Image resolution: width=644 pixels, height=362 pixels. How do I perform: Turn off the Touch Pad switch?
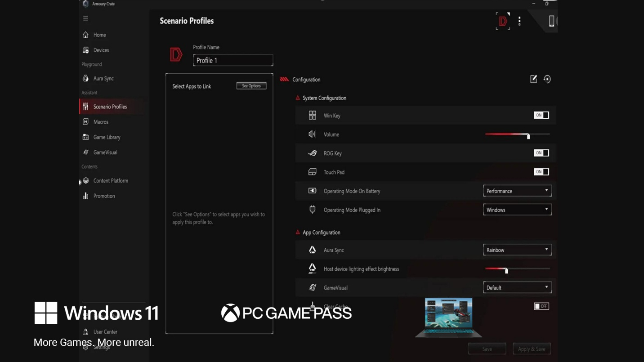[541, 172]
